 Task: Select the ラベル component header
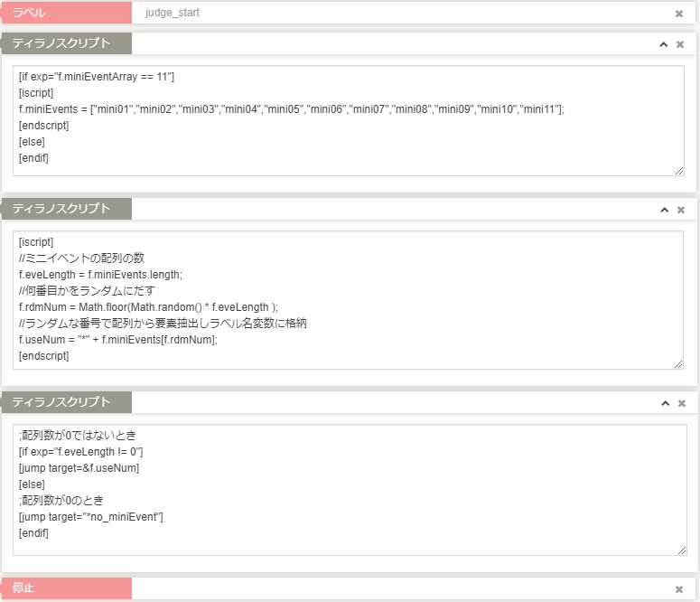[x=65, y=14]
